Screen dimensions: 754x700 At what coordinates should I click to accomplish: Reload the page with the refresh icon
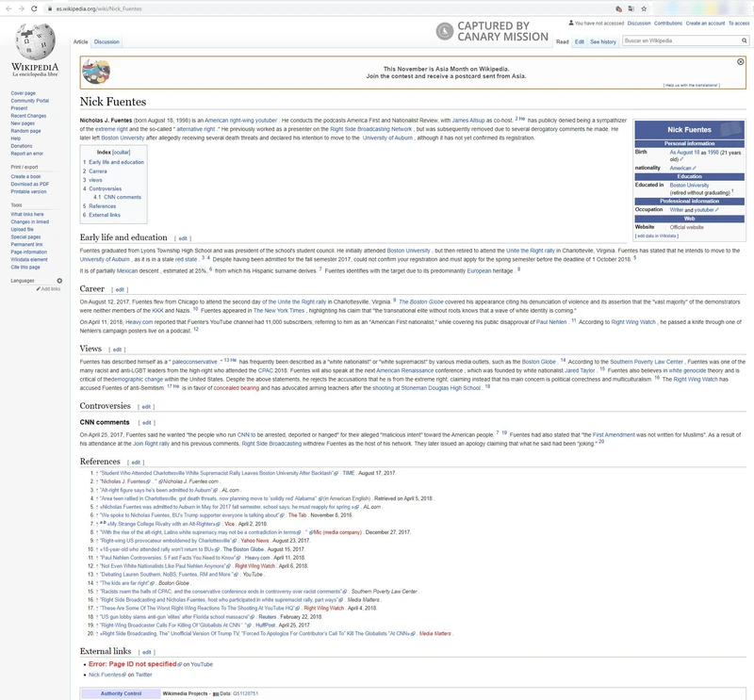click(34, 8)
